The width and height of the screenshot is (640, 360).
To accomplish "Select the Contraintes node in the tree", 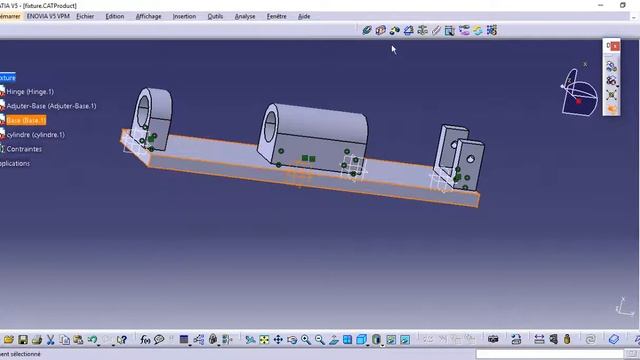I will 24,149.
